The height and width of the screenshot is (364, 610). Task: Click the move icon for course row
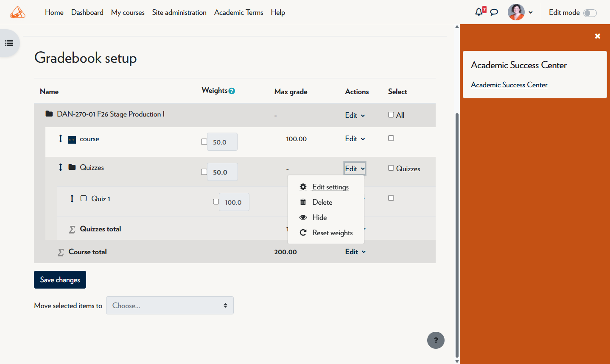coord(61,139)
